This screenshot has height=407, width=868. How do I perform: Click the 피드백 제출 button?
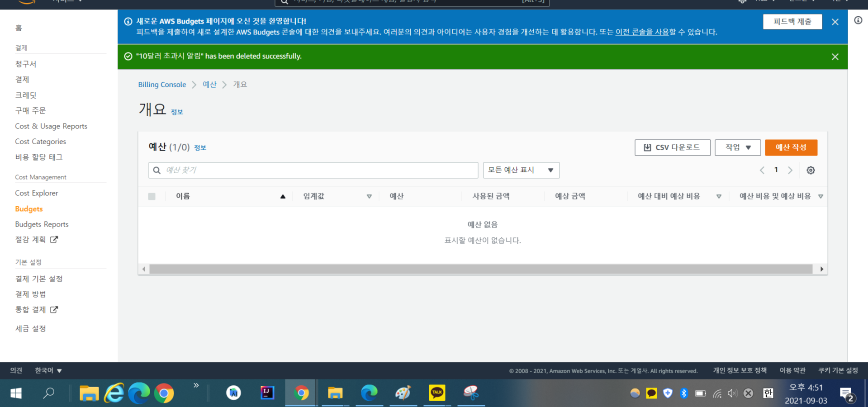click(792, 22)
